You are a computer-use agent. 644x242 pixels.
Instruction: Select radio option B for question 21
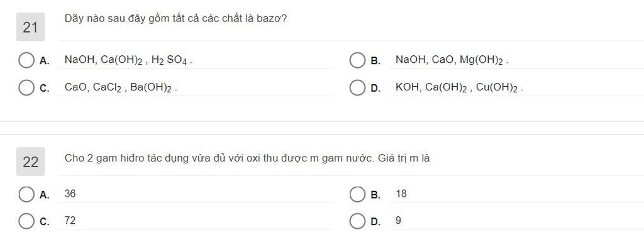(357, 60)
